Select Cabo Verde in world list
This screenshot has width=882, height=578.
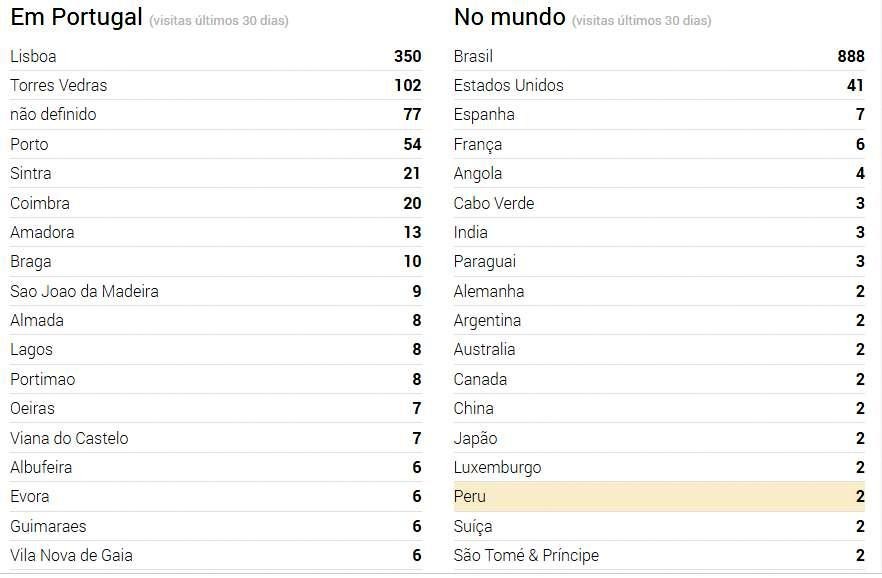click(x=494, y=203)
